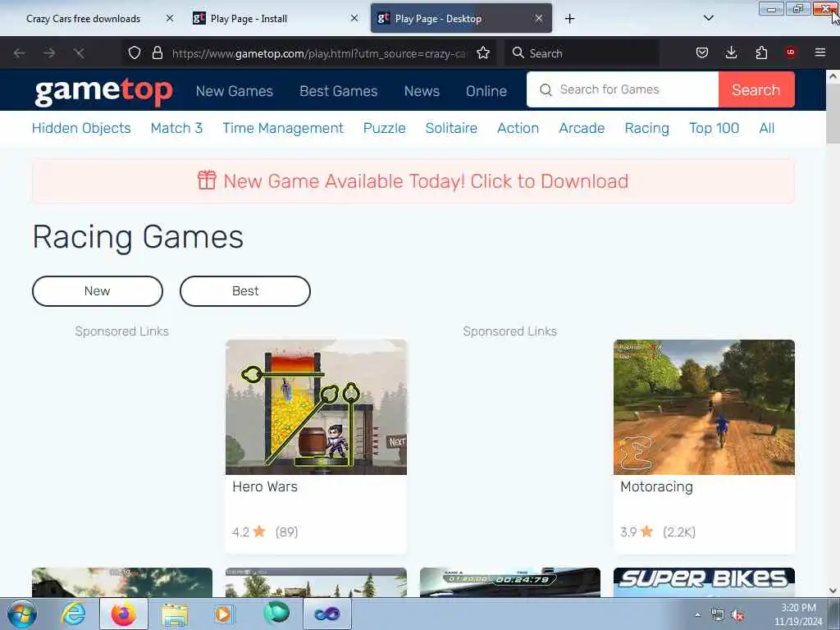The width and height of the screenshot is (840, 630).
Task: Open the Match 3 category
Action: [176, 128]
